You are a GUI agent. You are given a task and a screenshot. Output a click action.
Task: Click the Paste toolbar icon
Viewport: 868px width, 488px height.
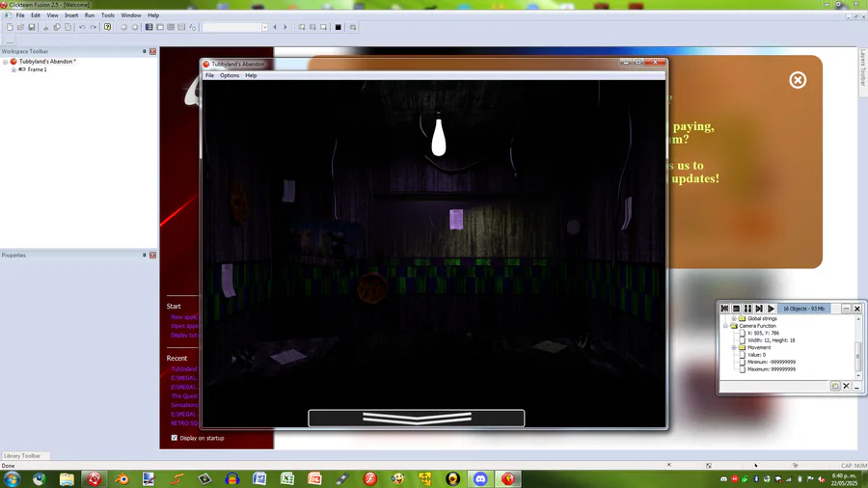pyautogui.click(x=68, y=27)
